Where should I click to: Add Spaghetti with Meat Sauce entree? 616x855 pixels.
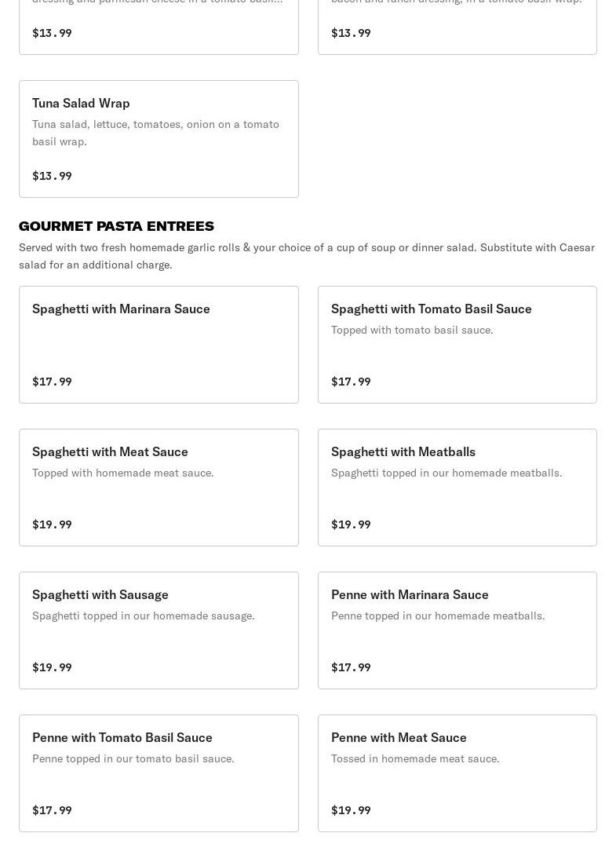(110, 451)
